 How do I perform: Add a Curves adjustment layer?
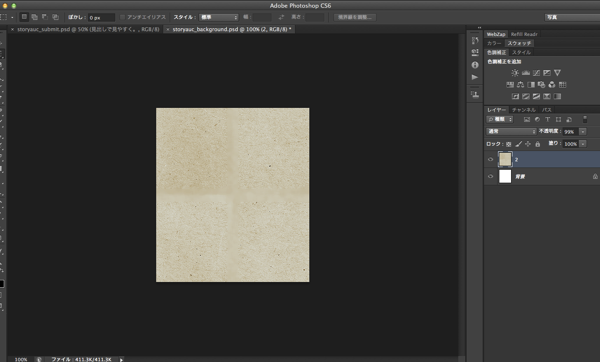[536, 73]
